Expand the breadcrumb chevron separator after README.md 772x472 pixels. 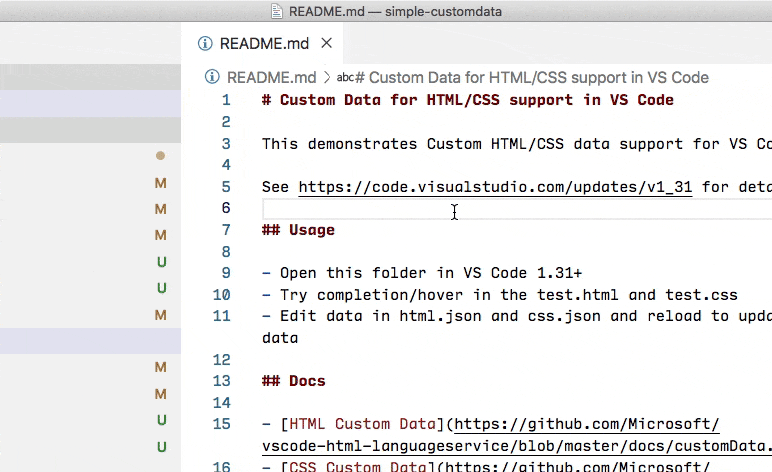[x=326, y=77]
